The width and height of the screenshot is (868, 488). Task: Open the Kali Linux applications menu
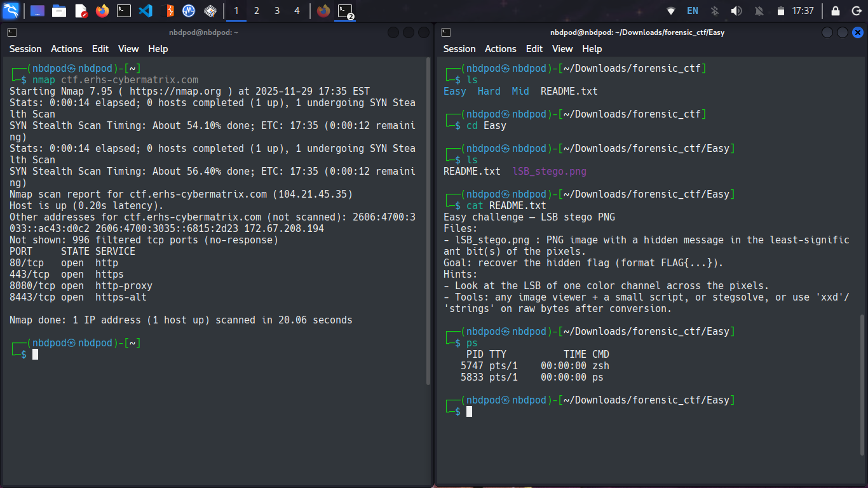11,11
